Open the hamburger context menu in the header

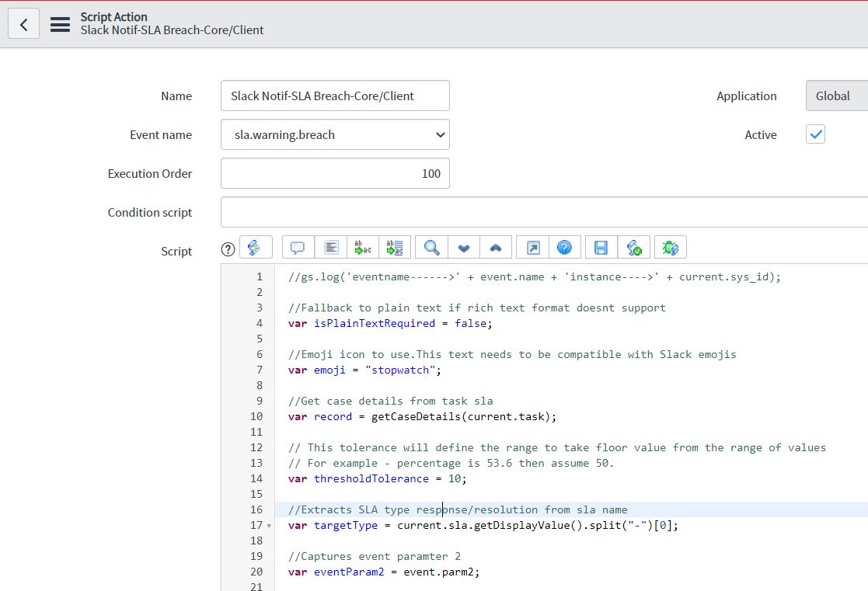(x=60, y=24)
